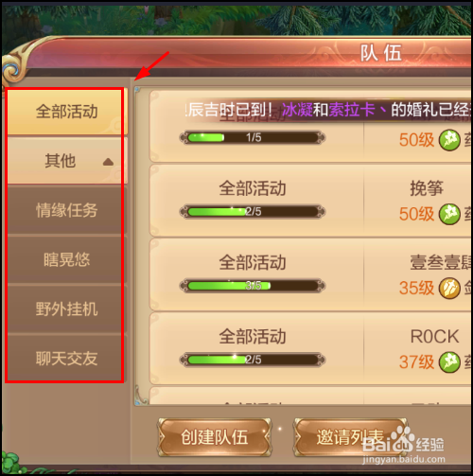The height and width of the screenshot is (476, 473).
Task: Click the 其他 category header
Action: pyautogui.click(x=67, y=161)
